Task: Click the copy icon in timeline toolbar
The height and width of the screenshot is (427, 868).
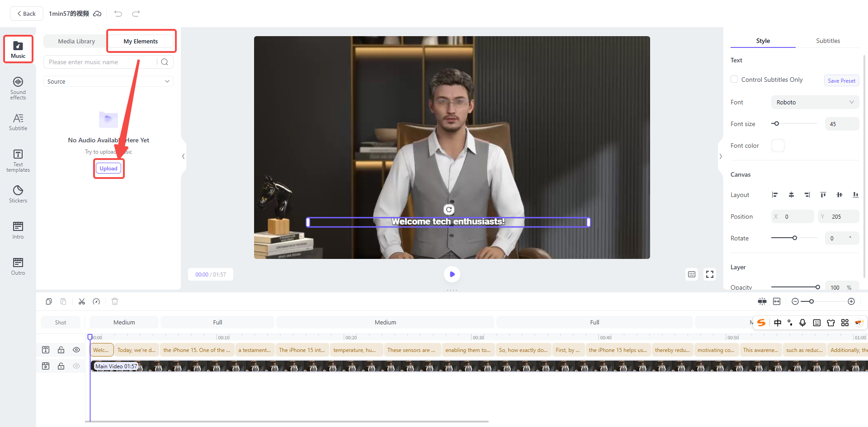Action: (49, 301)
